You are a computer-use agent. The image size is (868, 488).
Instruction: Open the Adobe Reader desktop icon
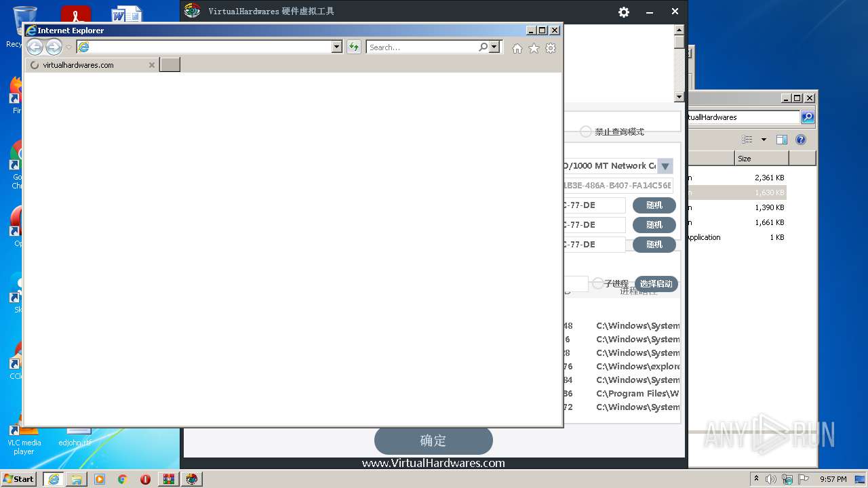coord(76,14)
